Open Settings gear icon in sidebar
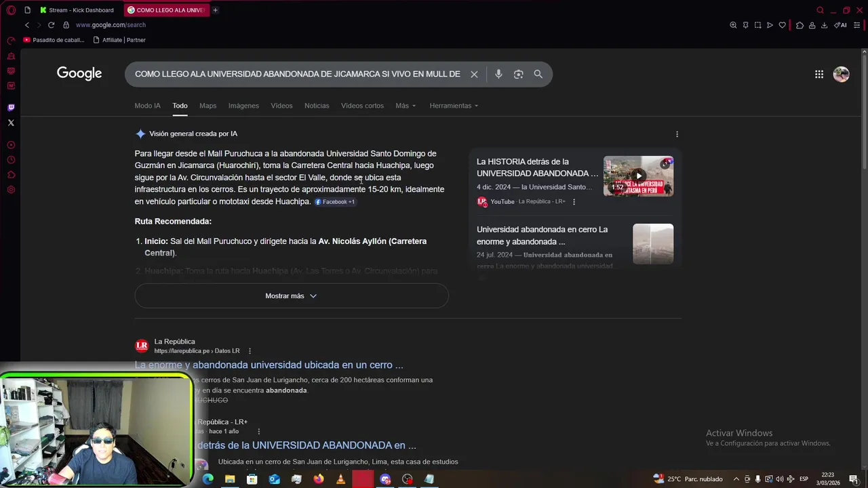This screenshot has height=488, width=868. [x=11, y=190]
